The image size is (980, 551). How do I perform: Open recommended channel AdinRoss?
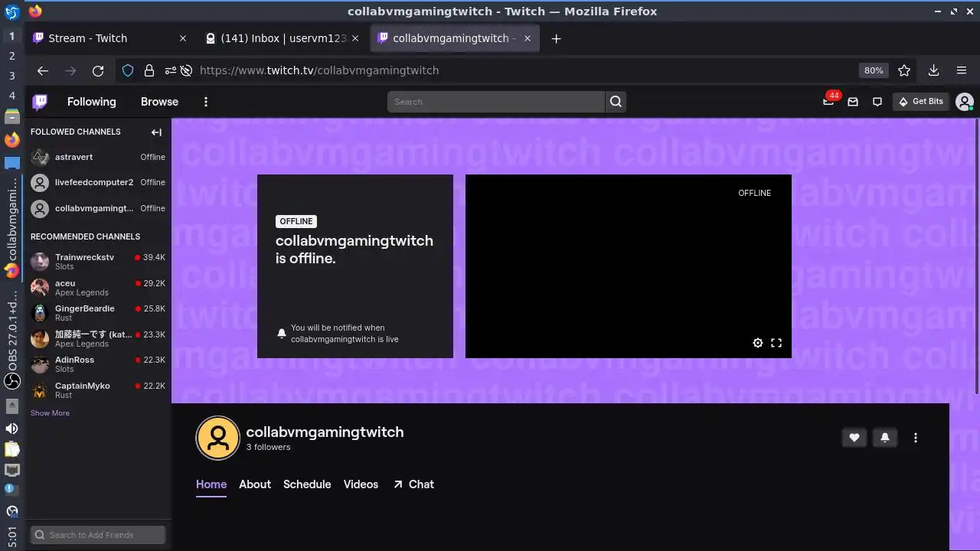point(98,364)
